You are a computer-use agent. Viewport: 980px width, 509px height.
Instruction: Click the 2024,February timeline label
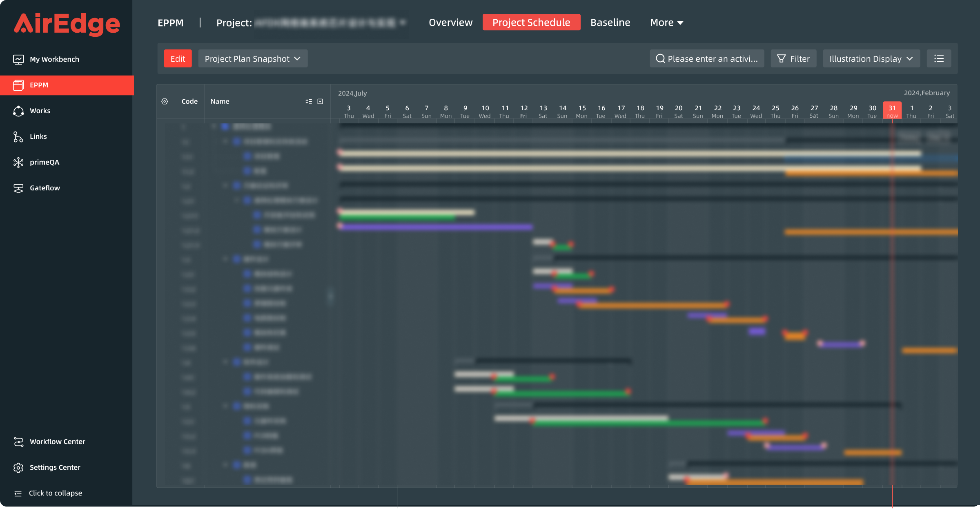927,93
